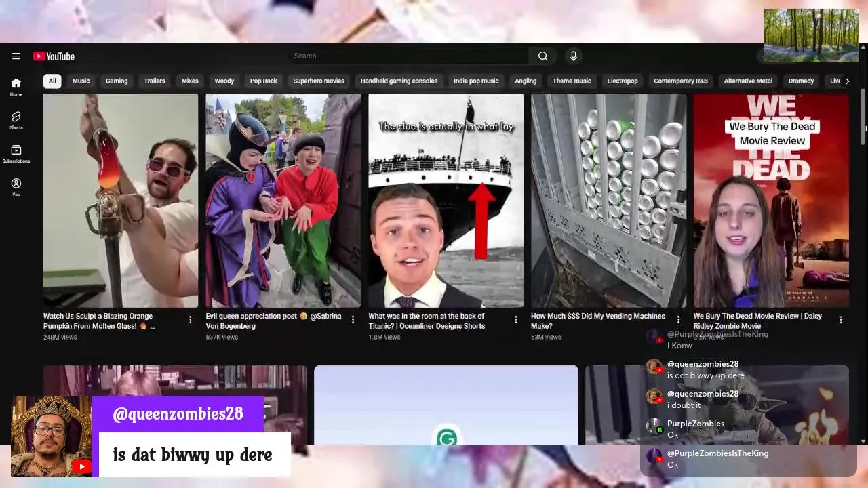Select the Mixes filter chip
This screenshot has width=868, height=488.
(x=190, y=81)
